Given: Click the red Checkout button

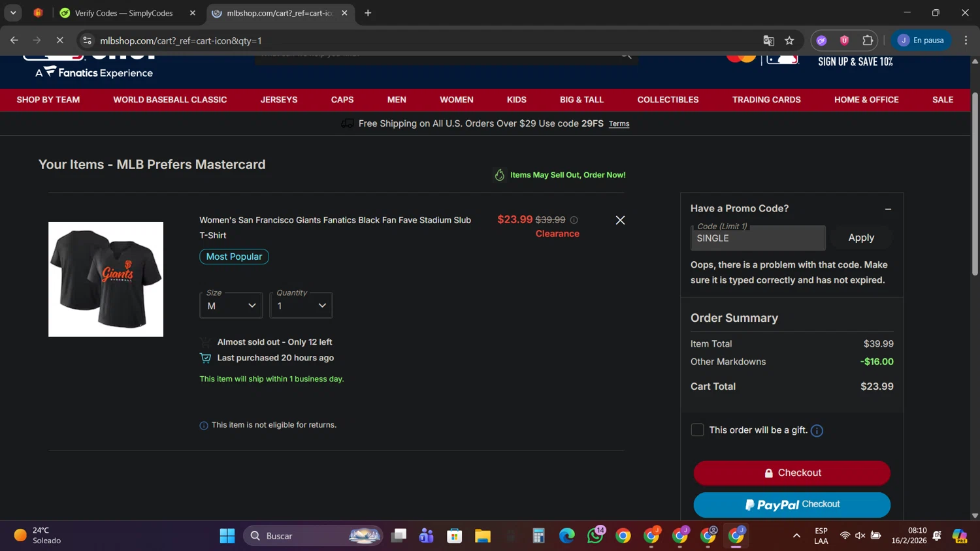Looking at the screenshot, I should (x=792, y=473).
